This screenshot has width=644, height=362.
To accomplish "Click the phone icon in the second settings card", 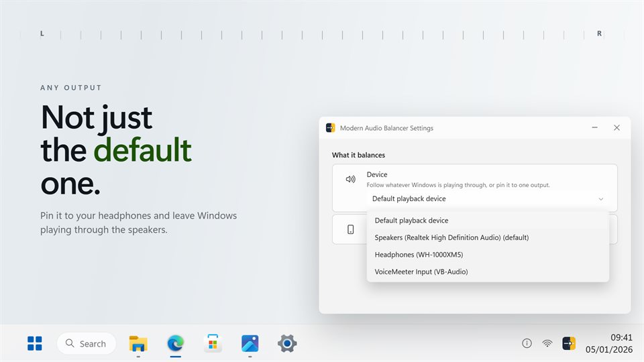I will coord(350,229).
